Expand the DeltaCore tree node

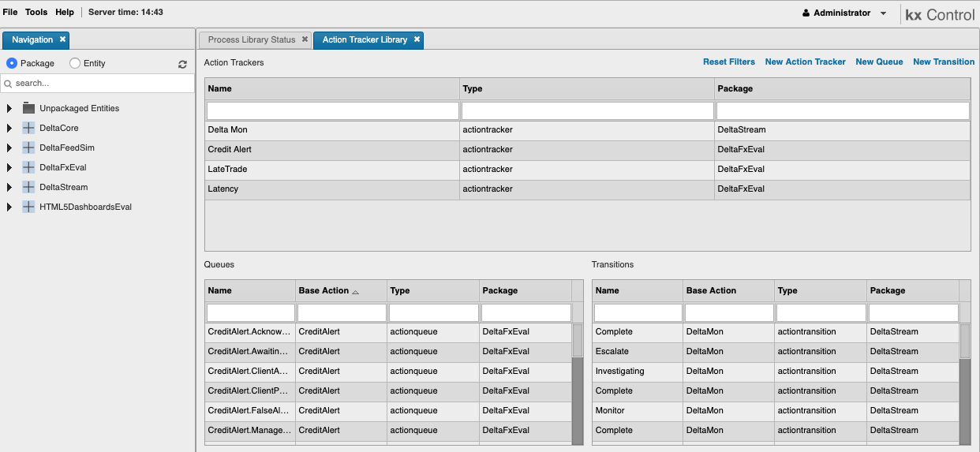(x=9, y=128)
